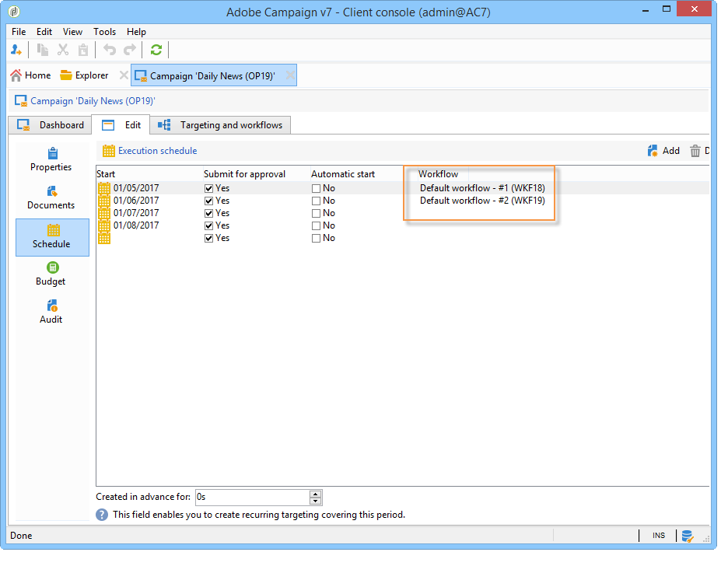Close the Explorer tab

tap(124, 75)
